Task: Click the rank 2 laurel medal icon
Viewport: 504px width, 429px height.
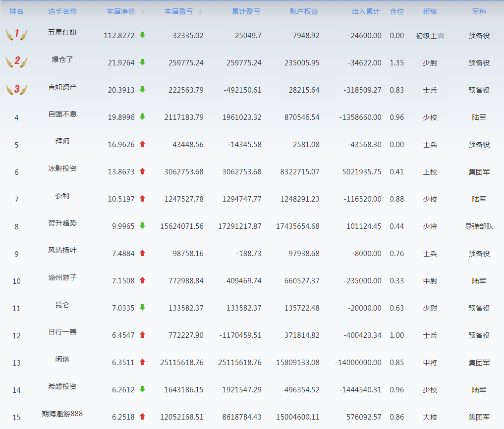Action: [17, 61]
